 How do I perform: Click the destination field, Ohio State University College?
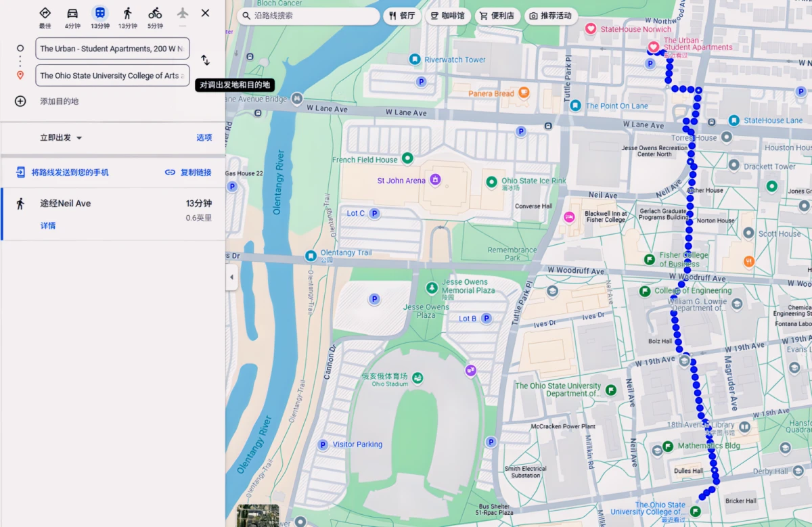tap(112, 76)
